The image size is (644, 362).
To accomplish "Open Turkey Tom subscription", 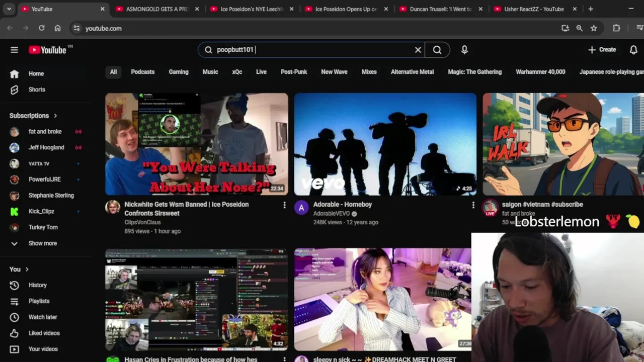I will (43, 227).
